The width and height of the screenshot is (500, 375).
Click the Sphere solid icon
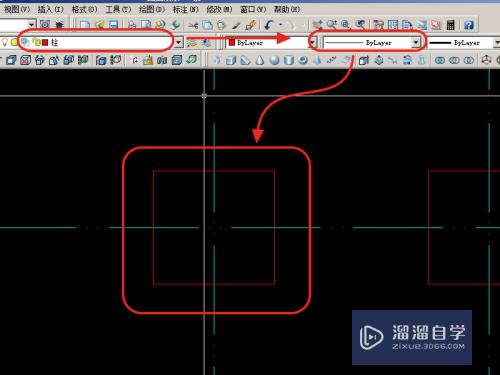click(x=274, y=60)
